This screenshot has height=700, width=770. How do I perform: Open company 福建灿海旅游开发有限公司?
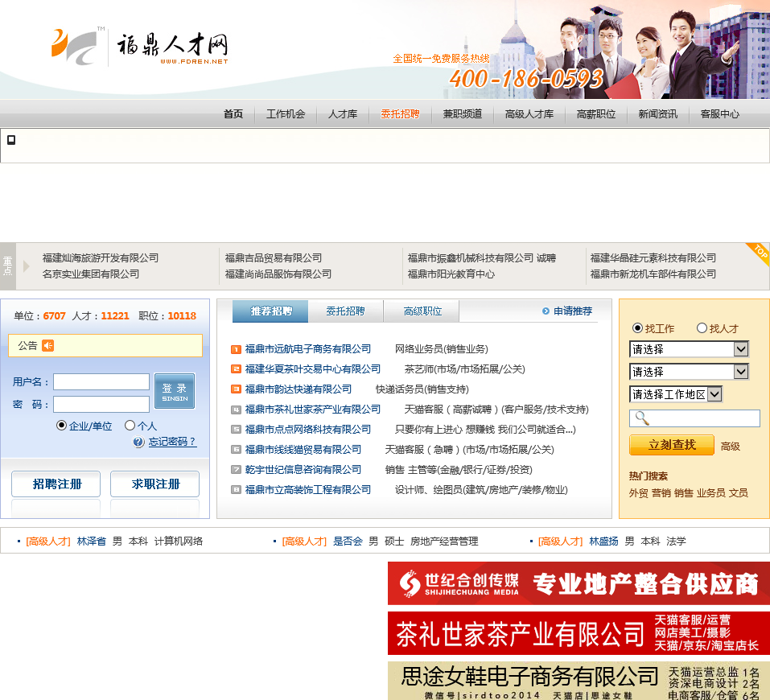(101, 258)
